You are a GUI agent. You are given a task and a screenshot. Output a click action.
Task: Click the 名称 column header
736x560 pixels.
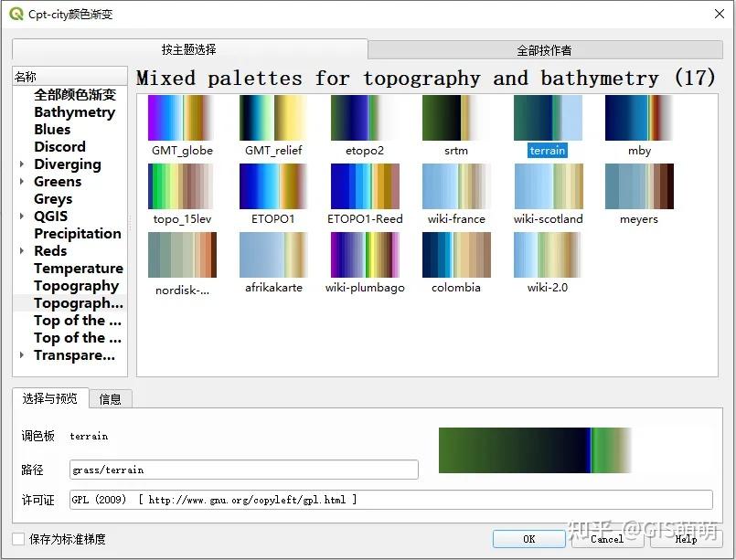[x=69, y=77]
